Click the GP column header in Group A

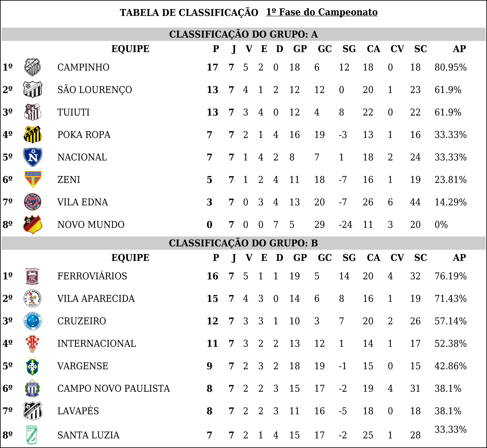click(300, 49)
